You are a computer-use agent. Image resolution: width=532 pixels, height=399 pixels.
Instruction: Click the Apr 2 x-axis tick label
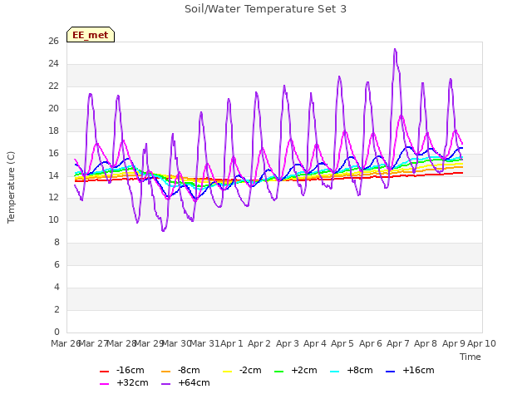click(x=259, y=343)
